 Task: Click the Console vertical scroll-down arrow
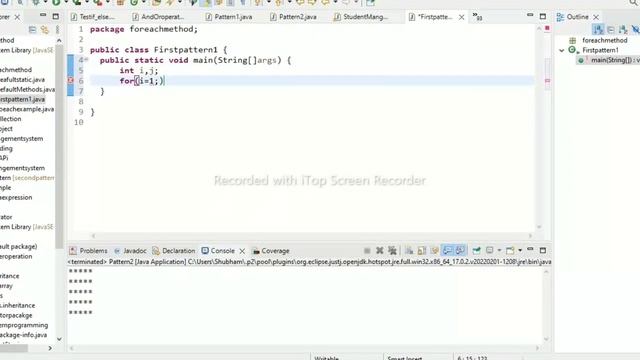click(546, 339)
